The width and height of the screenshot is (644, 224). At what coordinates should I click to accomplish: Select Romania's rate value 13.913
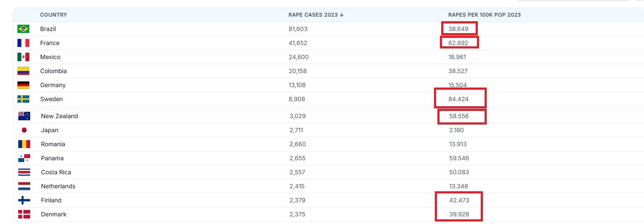[458, 144]
